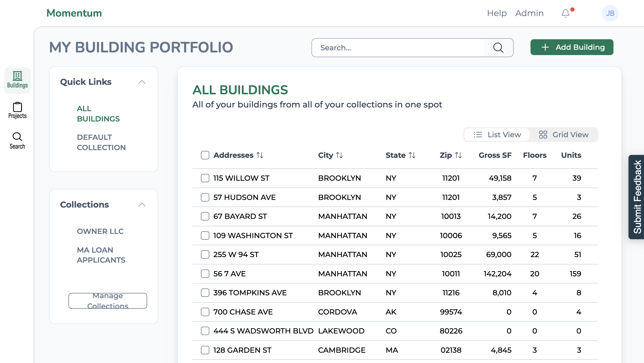The image size is (644, 363).
Task: Go to Projects via clipboard icon
Action: click(x=17, y=110)
